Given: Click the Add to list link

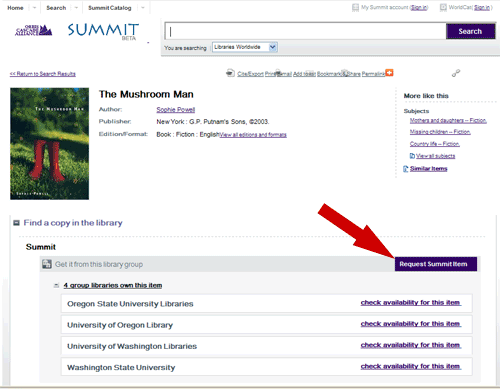Looking at the screenshot, I should click(304, 74).
